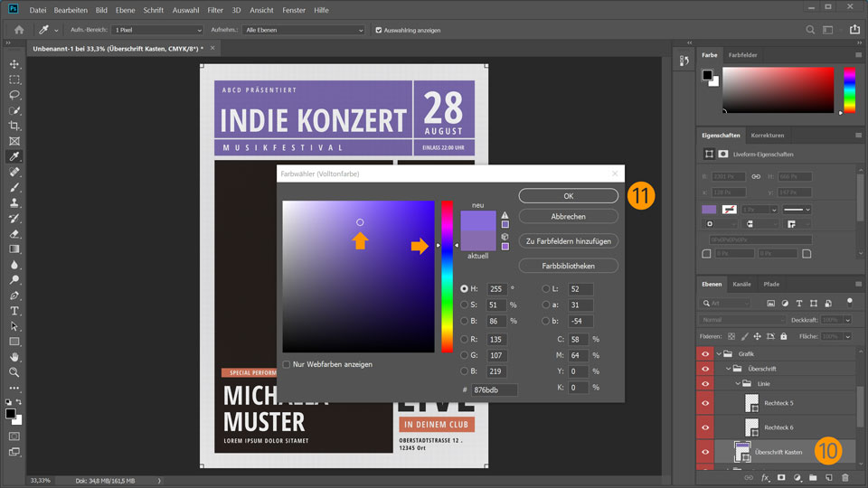Click the share icon at top right
The height and width of the screenshot is (488, 868).
point(854,30)
